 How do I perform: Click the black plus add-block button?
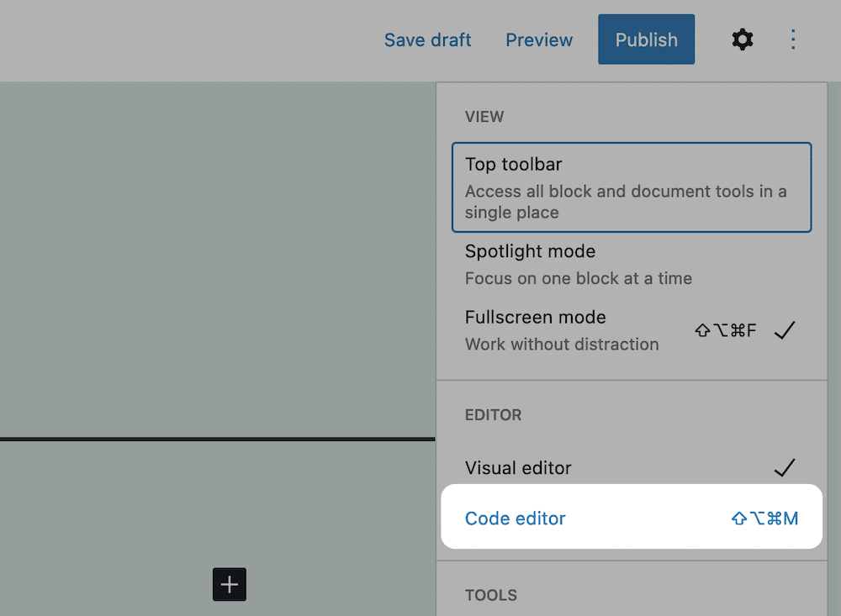pyautogui.click(x=229, y=584)
